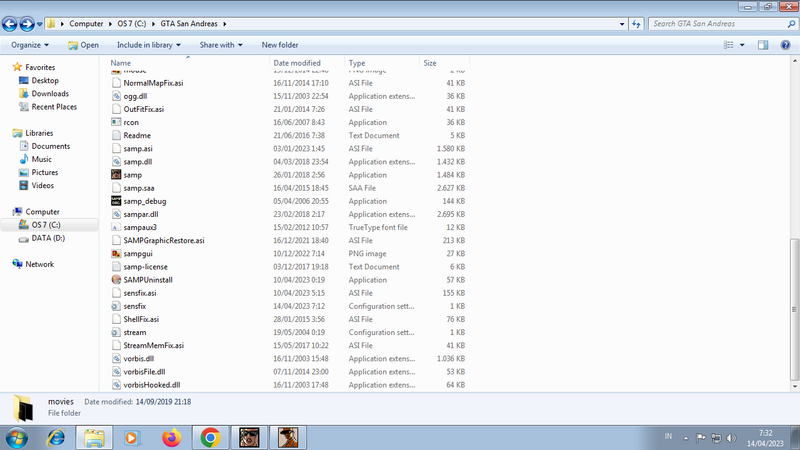Select Network in navigation pane

point(39,264)
